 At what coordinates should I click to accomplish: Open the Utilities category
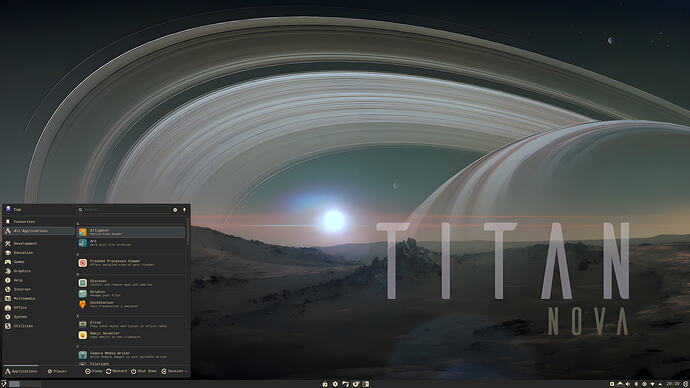(39, 326)
